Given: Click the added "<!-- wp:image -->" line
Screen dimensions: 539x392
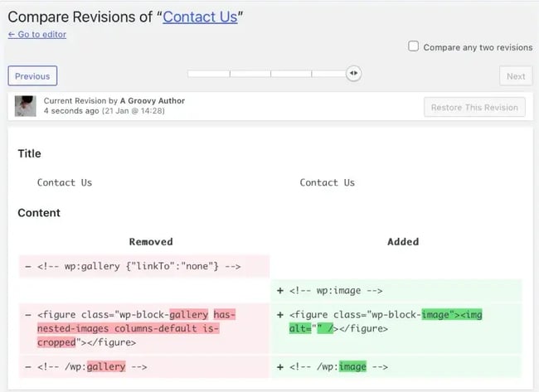Looking at the screenshot, I should [396, 291].
